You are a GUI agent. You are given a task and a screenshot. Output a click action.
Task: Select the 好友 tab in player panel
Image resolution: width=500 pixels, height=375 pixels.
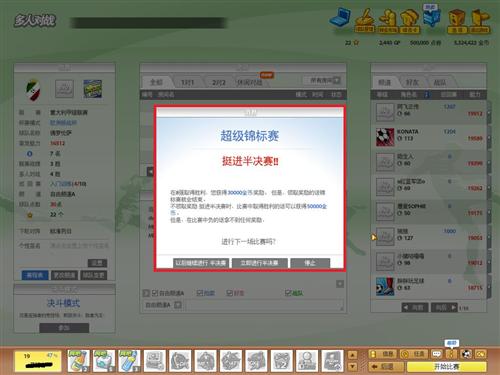click(412, 83)
